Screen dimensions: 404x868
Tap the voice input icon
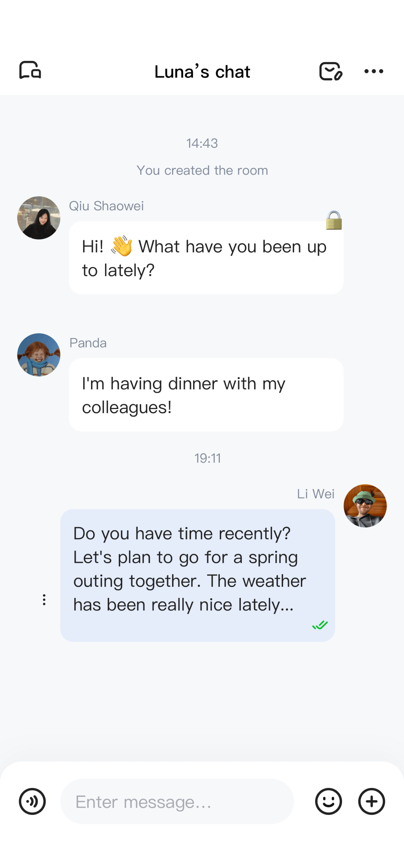(32, 801)
